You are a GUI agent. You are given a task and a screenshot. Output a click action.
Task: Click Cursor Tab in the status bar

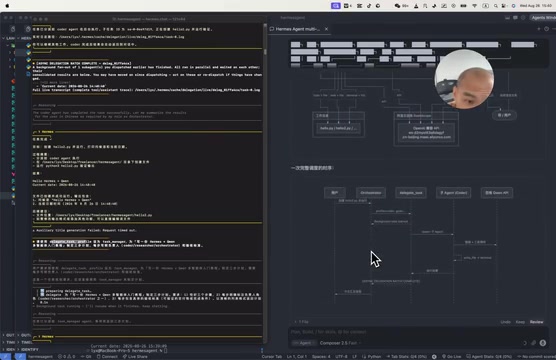pos(272,356)
